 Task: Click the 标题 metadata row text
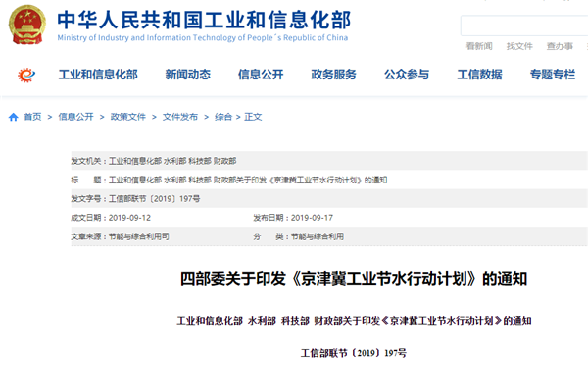[x=229, y=180]
